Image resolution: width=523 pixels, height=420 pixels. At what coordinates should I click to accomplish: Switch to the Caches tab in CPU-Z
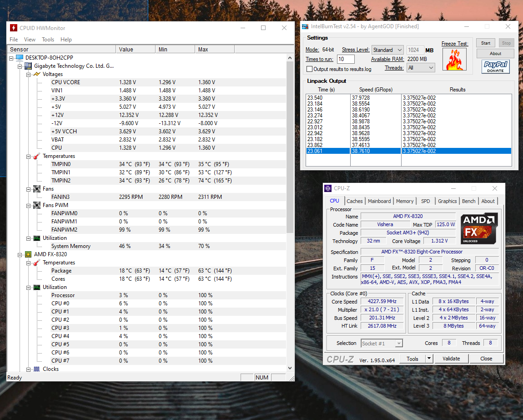tap(354, 201)
